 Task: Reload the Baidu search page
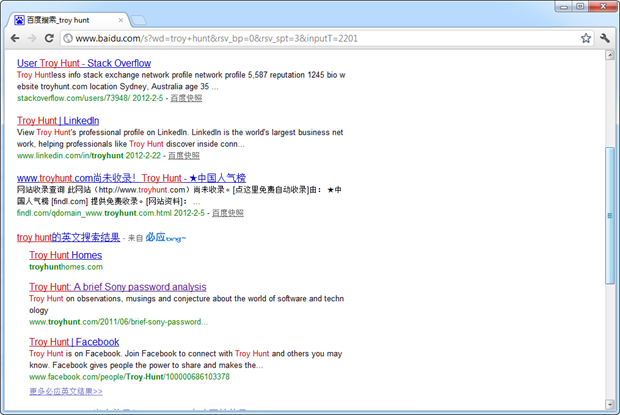(49, 38)
